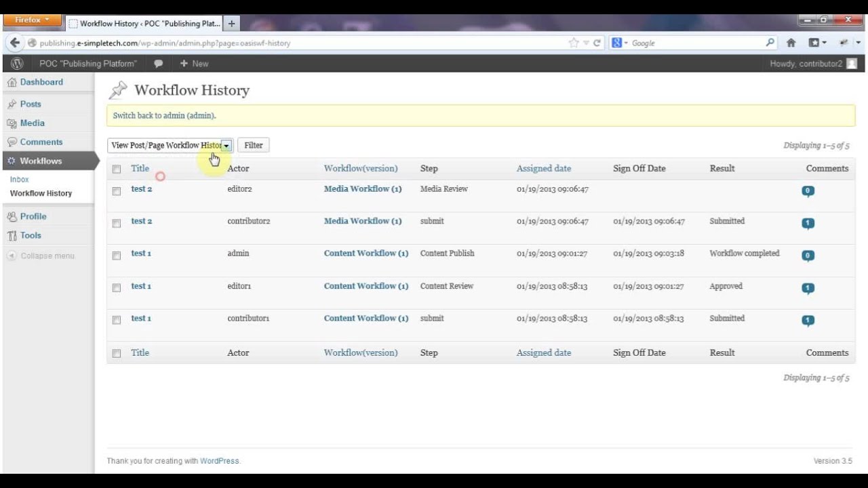Open POC Publishing Platform site menu
868x488 pixels.
click(x=88, y=64)
